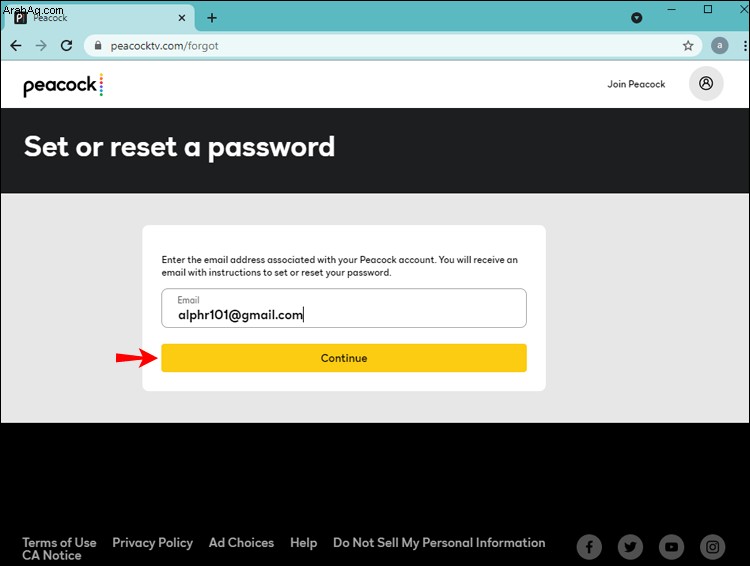Open Peacock's Twitter page icon
This screenshot has height=566, width=750.
[630, 546]
